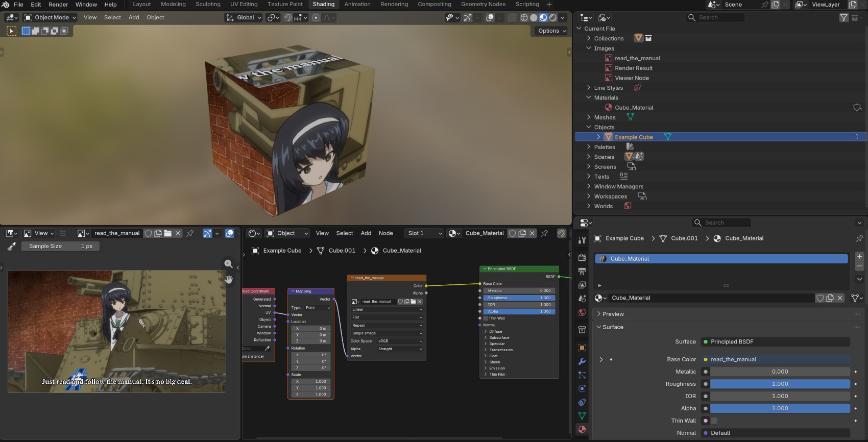Open the Modifiers wrench properties tab
Image resolution: width=868 pixels, height=442 pixels.
582,361
